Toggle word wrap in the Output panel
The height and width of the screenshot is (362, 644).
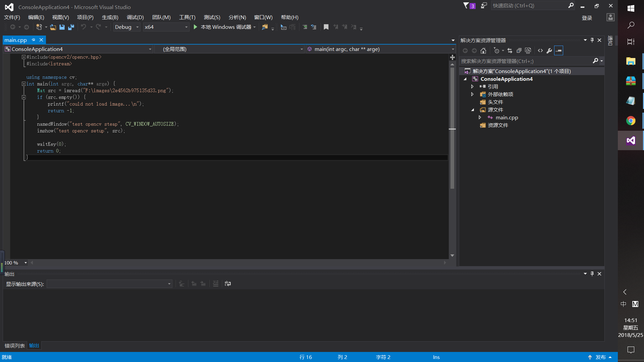(x=228, y=284)
